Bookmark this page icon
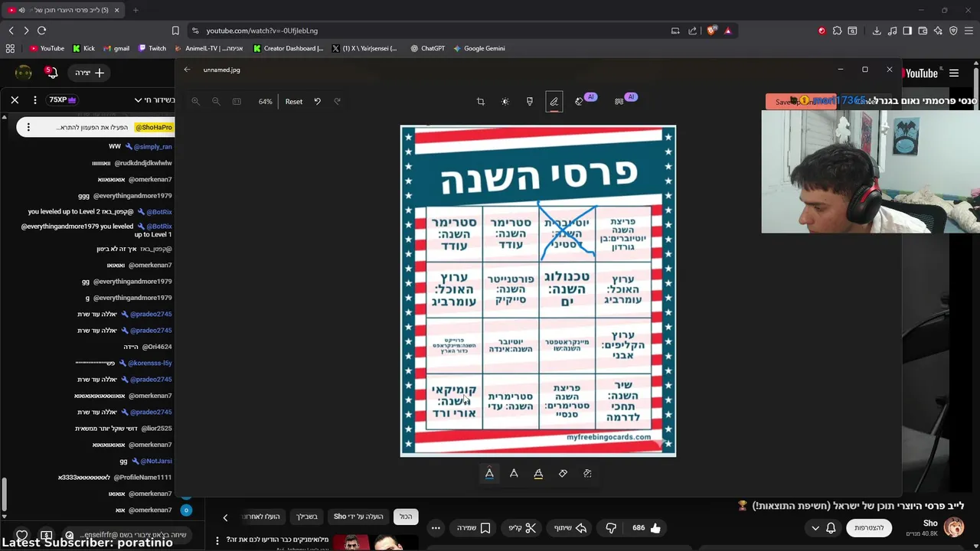The width and height of the screenshot is (980, 551). click(175, 31)
